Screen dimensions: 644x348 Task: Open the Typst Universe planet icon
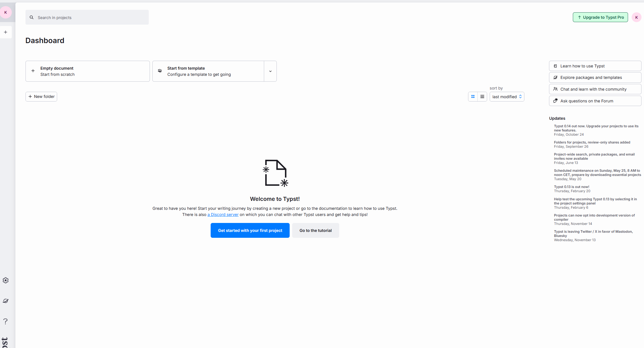(6, 301)
